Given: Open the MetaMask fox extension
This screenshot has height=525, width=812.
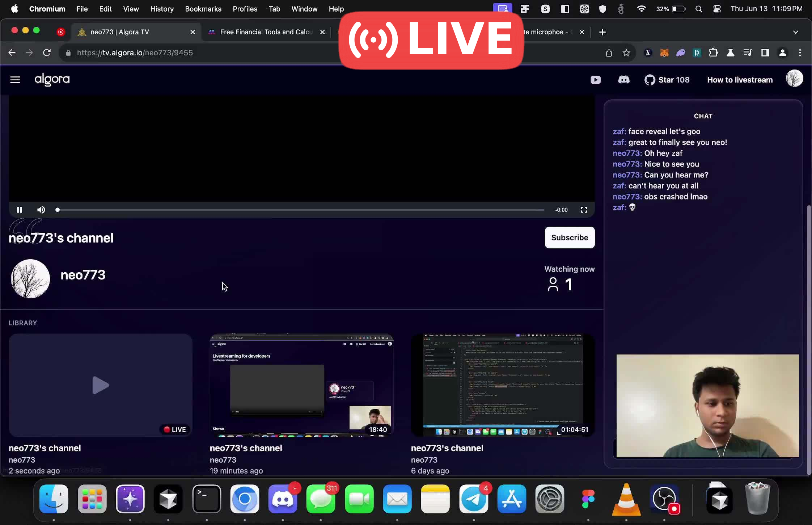Looking at the screenshot, I should coord(664,53).
